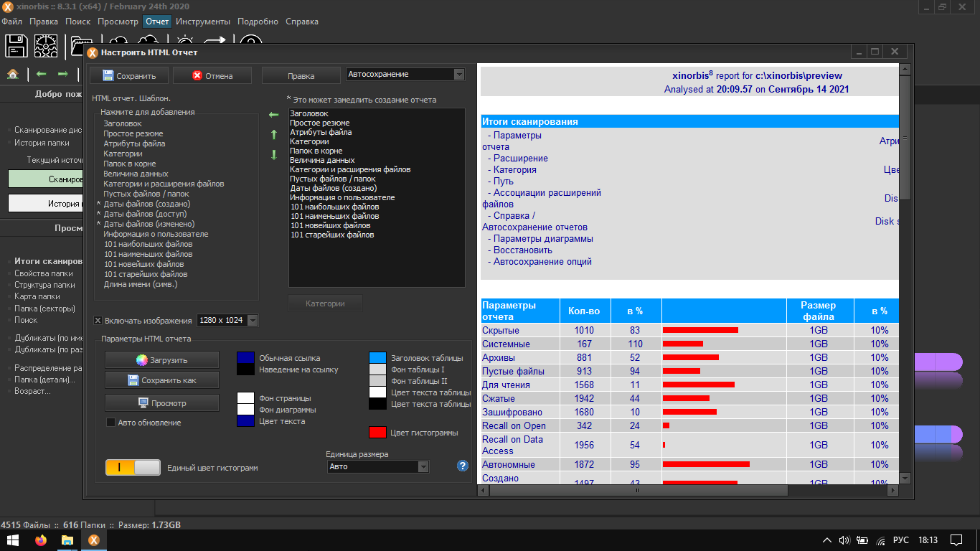Move selected section down with green down arrow

(273, 154)
